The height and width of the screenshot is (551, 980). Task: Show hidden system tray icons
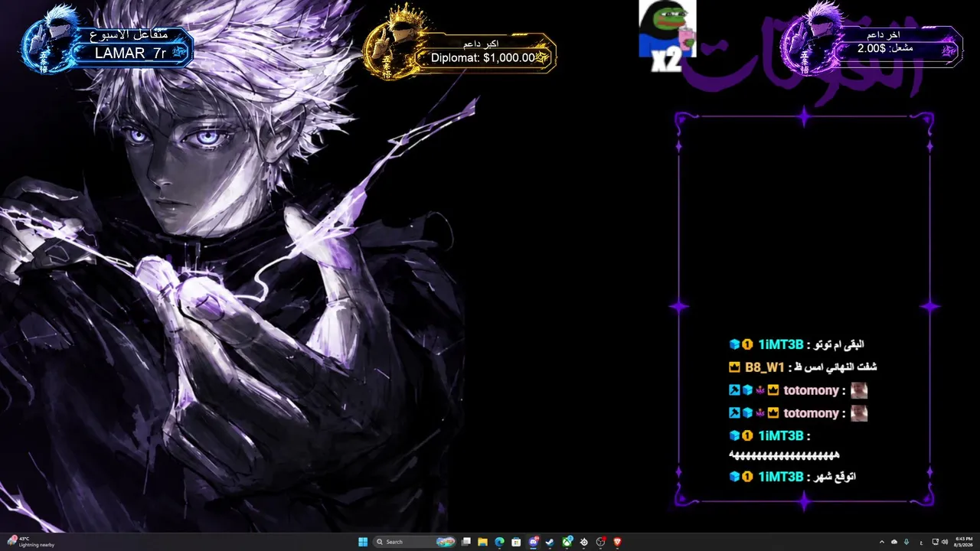881,542
